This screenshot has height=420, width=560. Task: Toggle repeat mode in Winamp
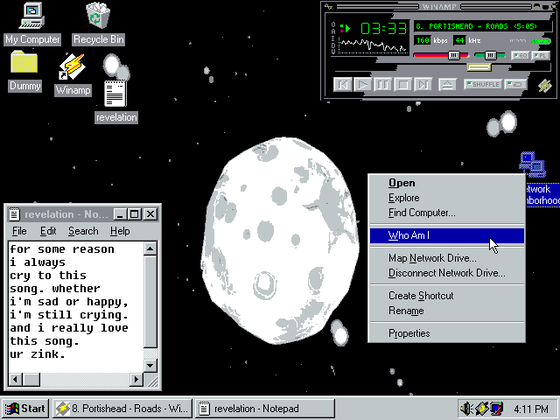point(516,85)
